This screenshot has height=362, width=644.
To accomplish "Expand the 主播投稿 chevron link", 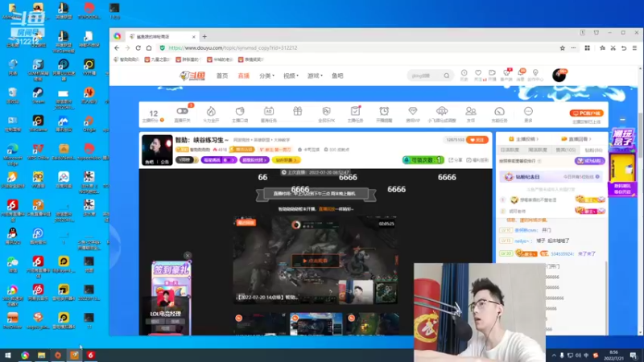I will (x=524, y=139).
